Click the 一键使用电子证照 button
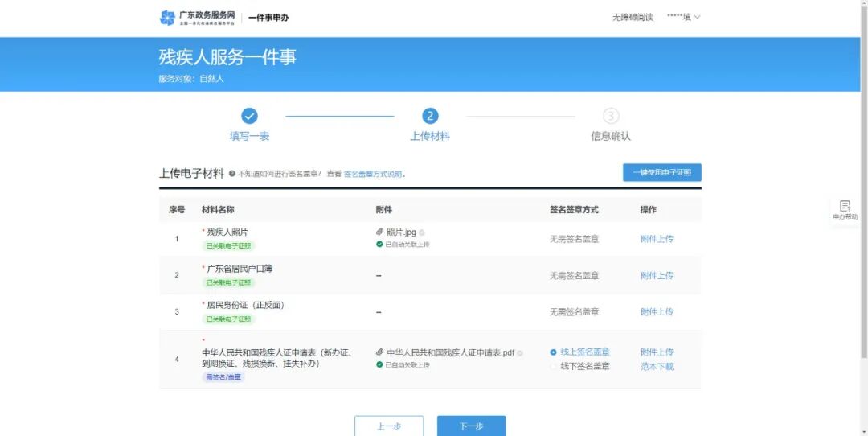Image resolution: width=868 pixels, height=436 pixels. coord(662,172)
